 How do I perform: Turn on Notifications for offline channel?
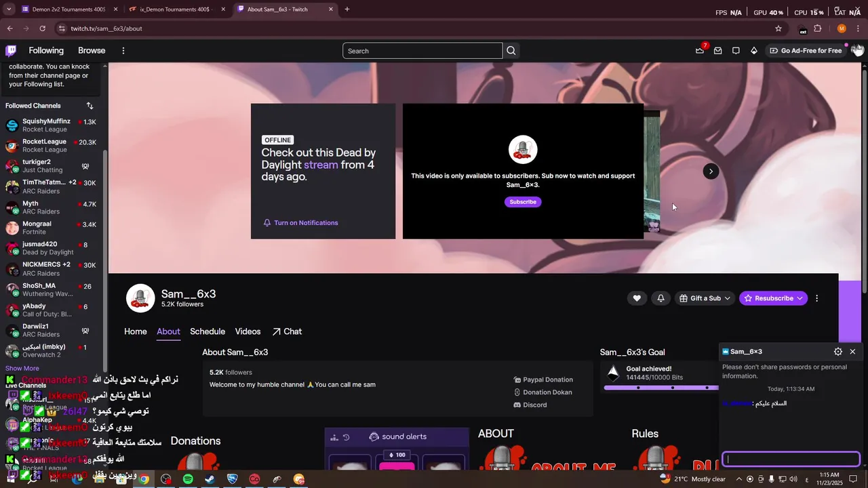click(300, 223)
